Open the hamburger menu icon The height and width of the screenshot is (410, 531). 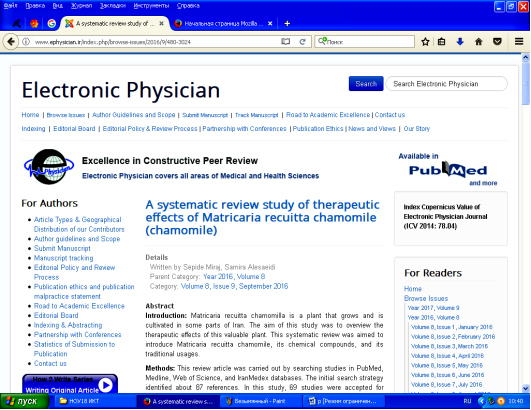coord(519,42)
